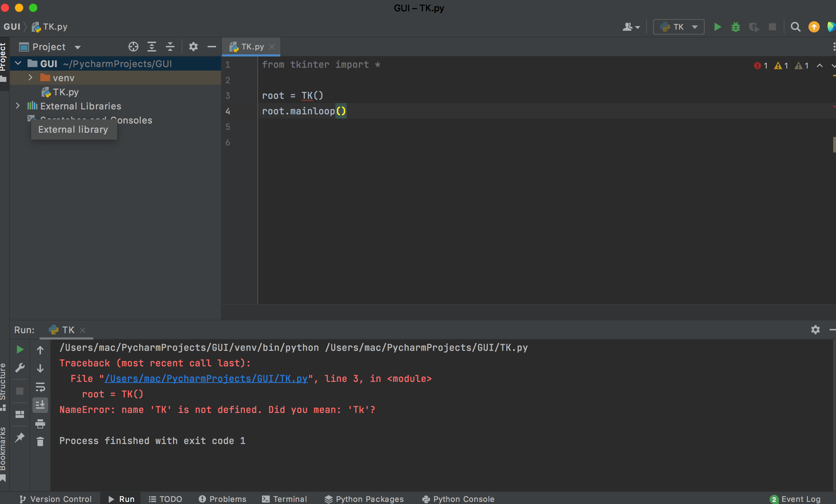Rerun TK with Run panel green arrow

pyautogui.click(x=20, y=349)
